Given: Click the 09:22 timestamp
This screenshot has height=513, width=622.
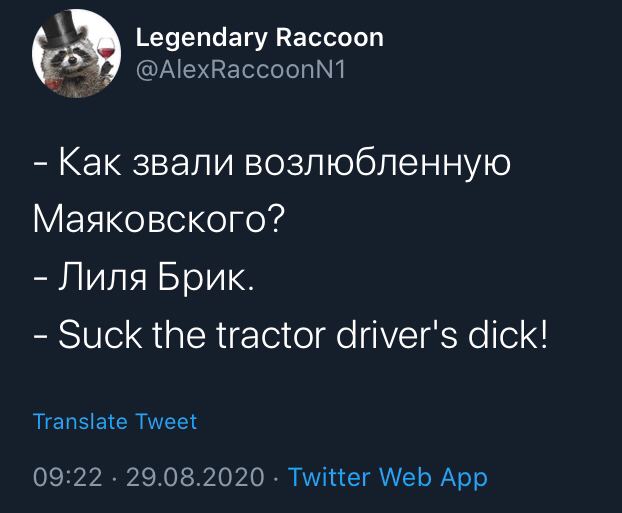Looking at the screenshot, I should [x=68, y=476].
